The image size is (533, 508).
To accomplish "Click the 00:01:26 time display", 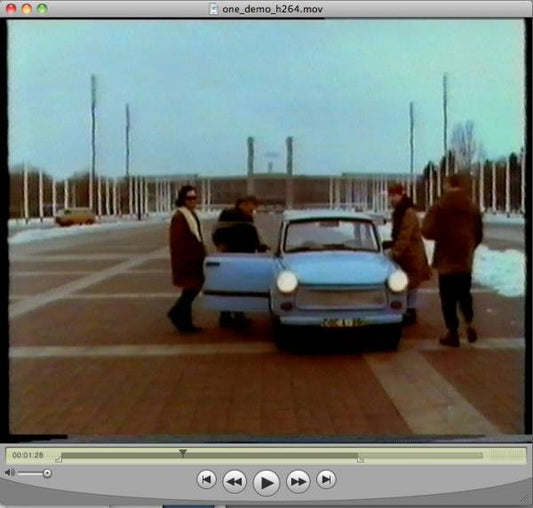I will pos(28,455).
